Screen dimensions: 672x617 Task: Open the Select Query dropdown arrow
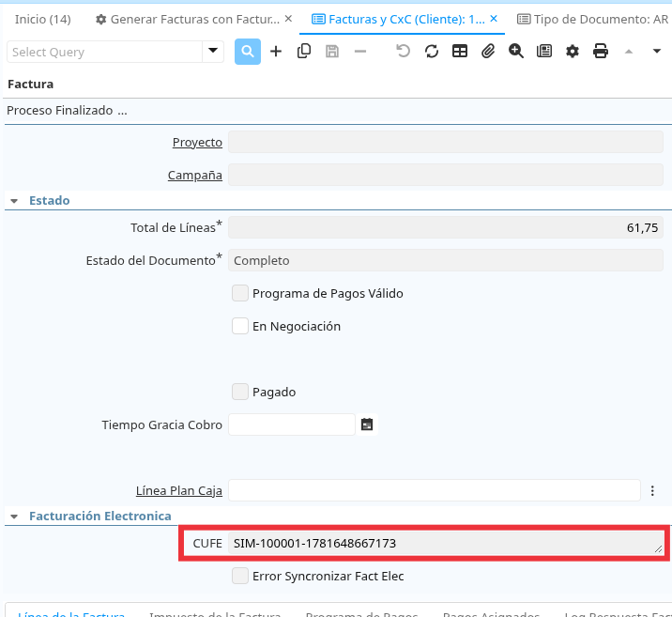(x=213, y=52)
